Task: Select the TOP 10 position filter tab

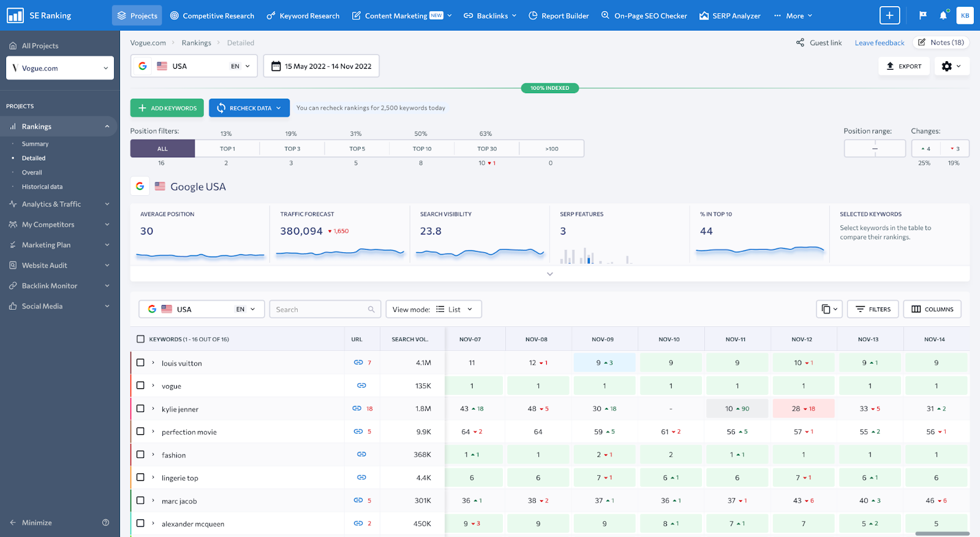Action: pyautogui.click(x=421, y=149)
